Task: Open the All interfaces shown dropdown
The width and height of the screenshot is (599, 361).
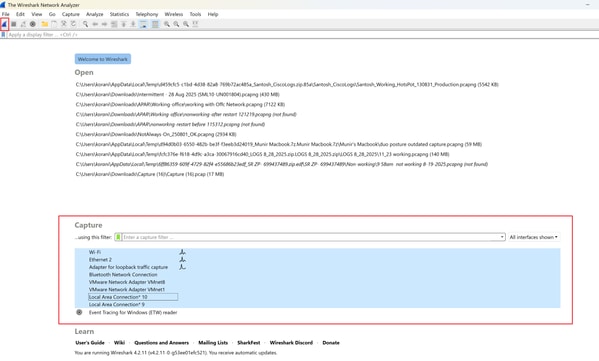Action: [534, 237]
